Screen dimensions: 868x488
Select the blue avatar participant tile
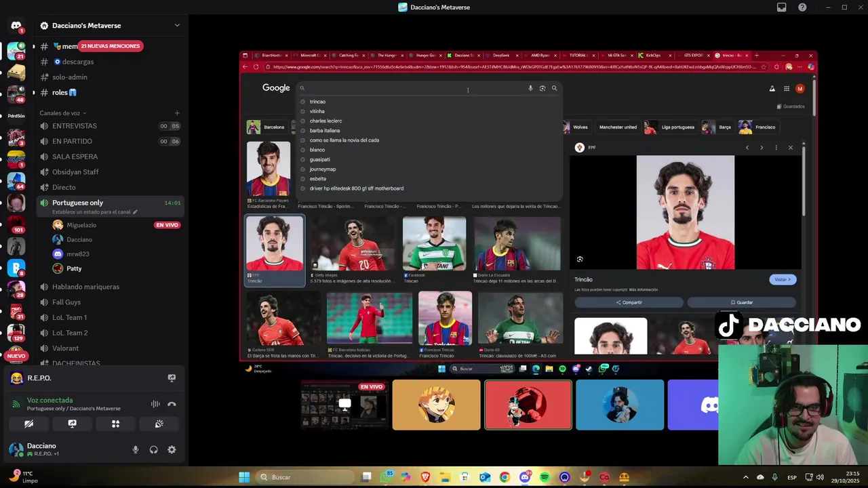(x=620, y=405)
